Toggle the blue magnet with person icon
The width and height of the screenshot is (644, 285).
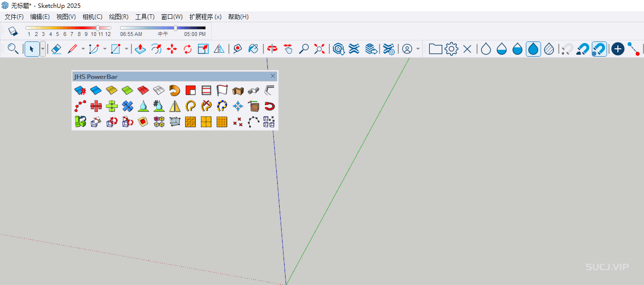coord(583,49)
